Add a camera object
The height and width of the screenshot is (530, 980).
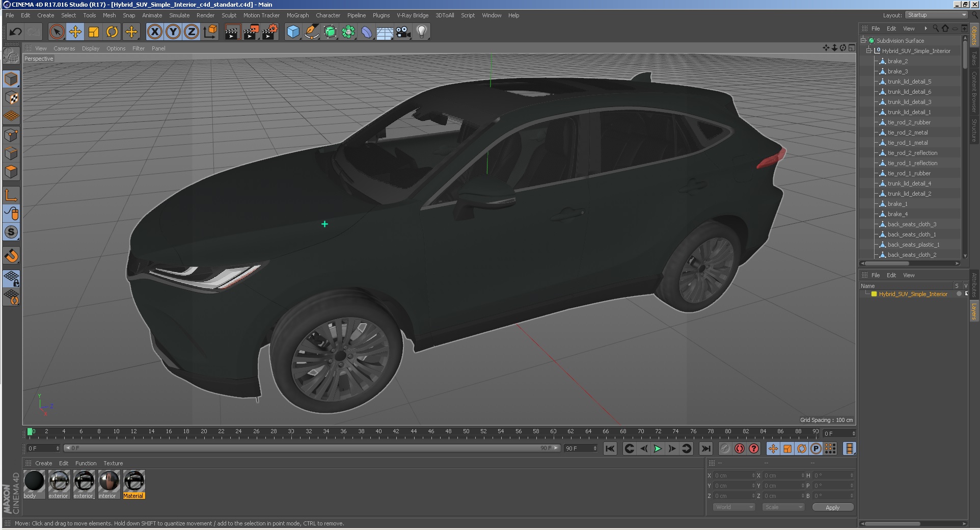[403, 32]
